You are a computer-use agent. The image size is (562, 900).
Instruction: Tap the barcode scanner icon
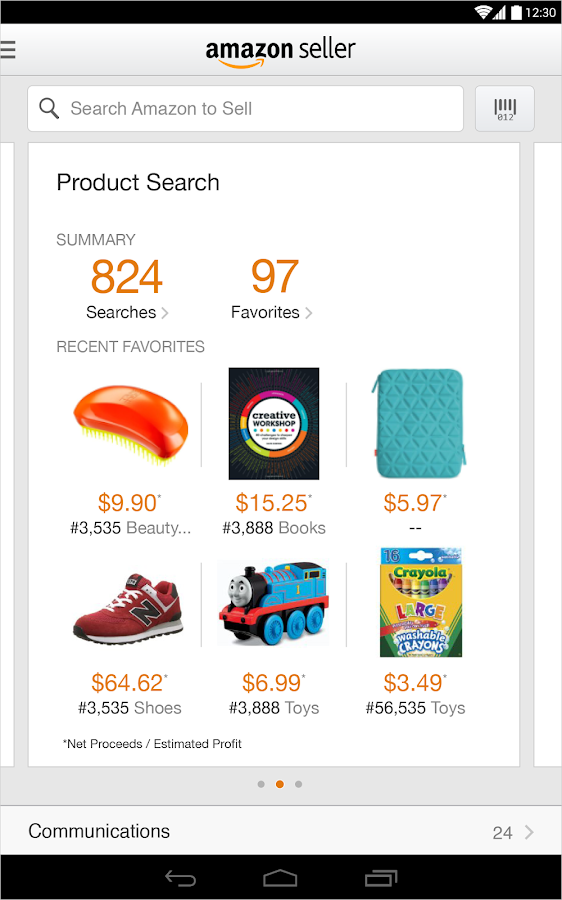tap(505, 108)
